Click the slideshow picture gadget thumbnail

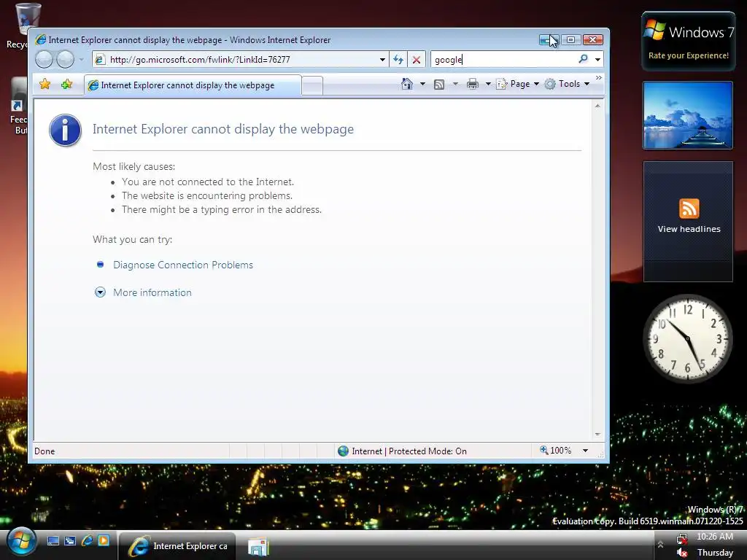point(687,115)
